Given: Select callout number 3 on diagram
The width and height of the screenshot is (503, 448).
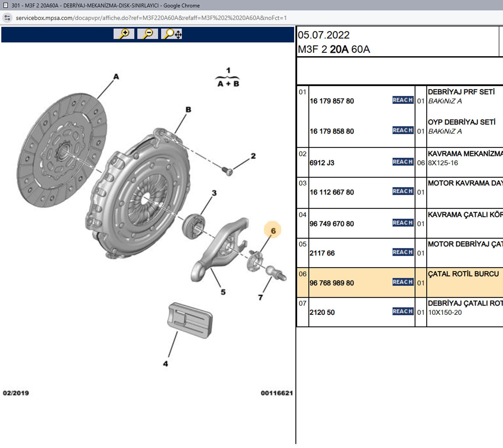Looking at the screenshot, I should pos(214,193).
